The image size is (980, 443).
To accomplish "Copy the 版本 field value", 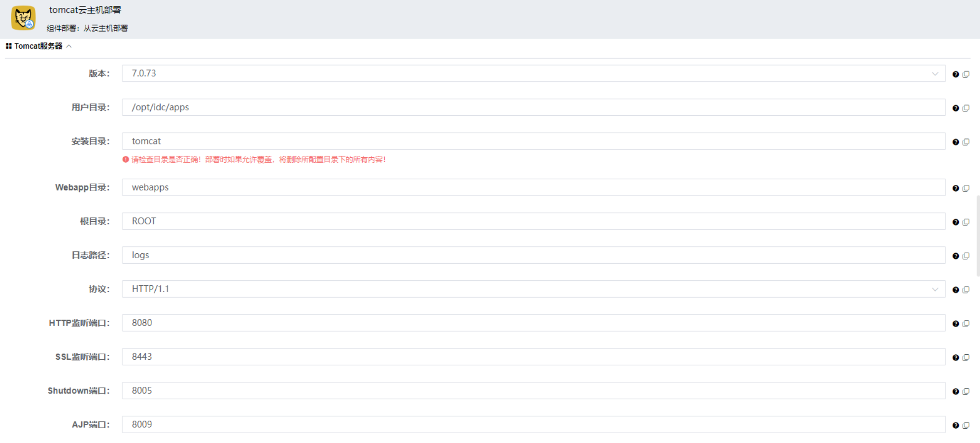I will [966, 74].
